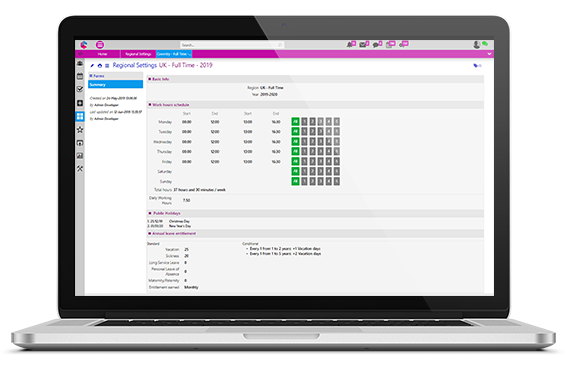570x383 pixels.
Task: Select Summary in the Forms panel
Action: click(x=116, y=84)
